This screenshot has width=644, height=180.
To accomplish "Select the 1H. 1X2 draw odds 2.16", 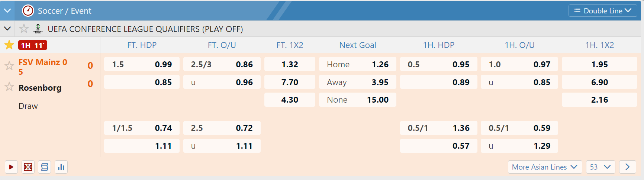I will click(599, 100).
